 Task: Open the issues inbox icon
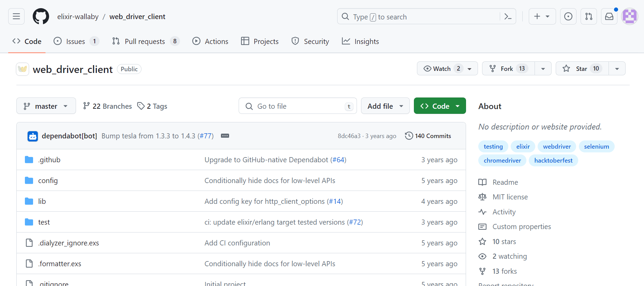568,16
